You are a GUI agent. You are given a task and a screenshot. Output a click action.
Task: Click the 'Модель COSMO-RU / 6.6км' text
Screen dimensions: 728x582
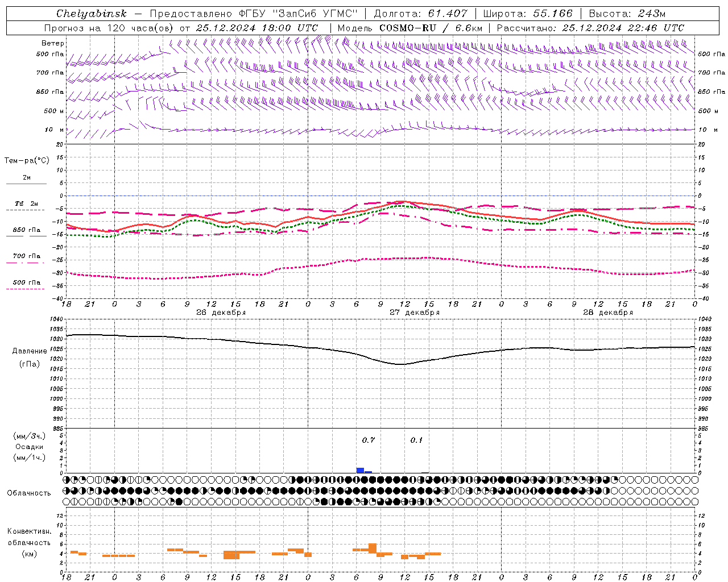click(x=409, y=28)
